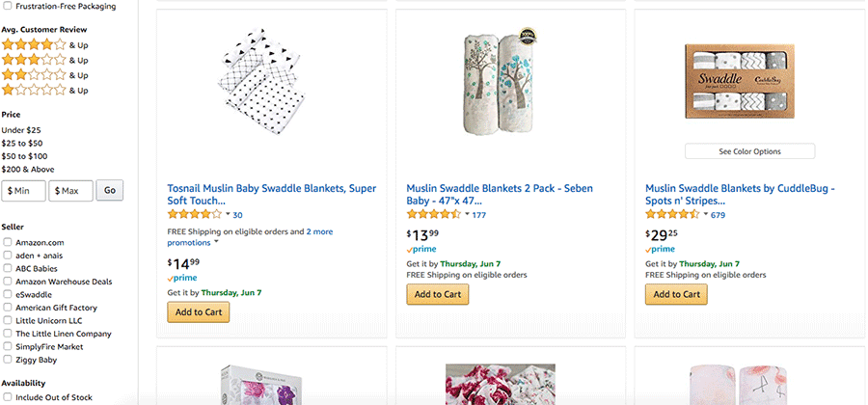This screenshot has width=868, height=405.
Task: Enable the Frustration-Free Packaging checkbox
Action: [8, 6]
